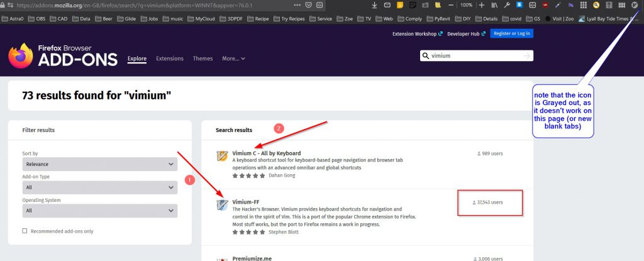Open the Vimium-FF result title link
Image resolution: width=644 pixels, height=261 pixels.
click(x=246, y=202)
